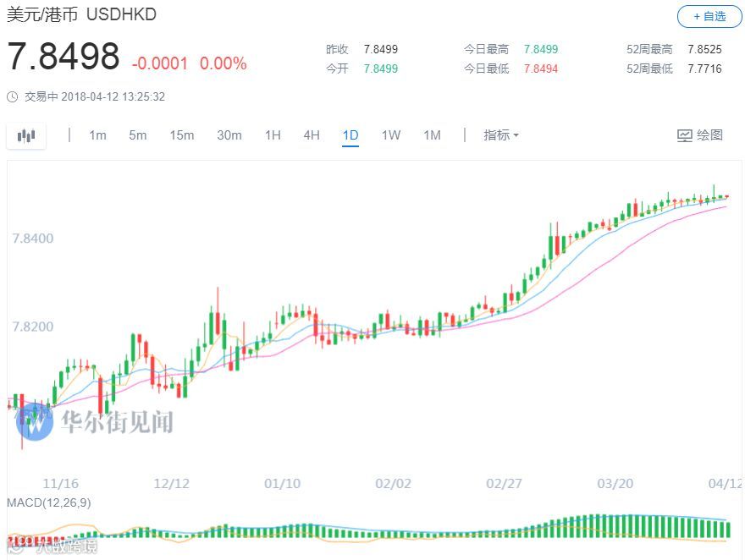Screen dimensions: 745x560
Task: Switch chart to 30m interval
Action: tap(229, 135)
